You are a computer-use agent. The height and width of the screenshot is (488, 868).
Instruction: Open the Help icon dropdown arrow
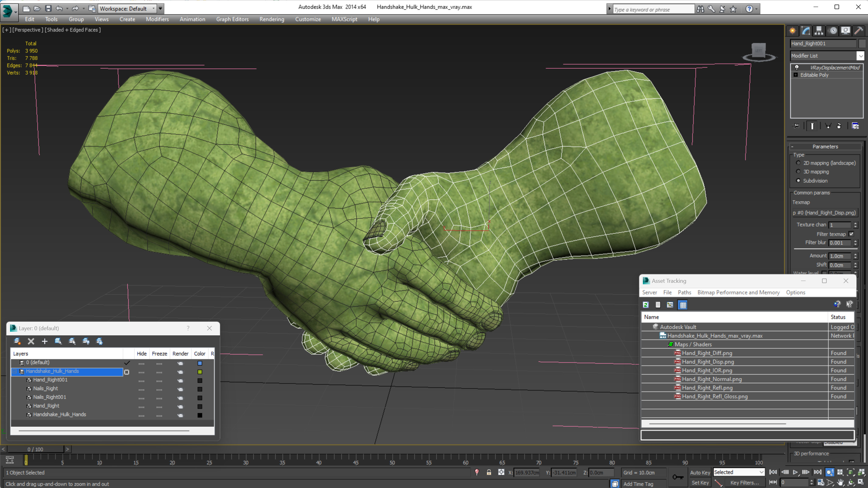(756, 9)
